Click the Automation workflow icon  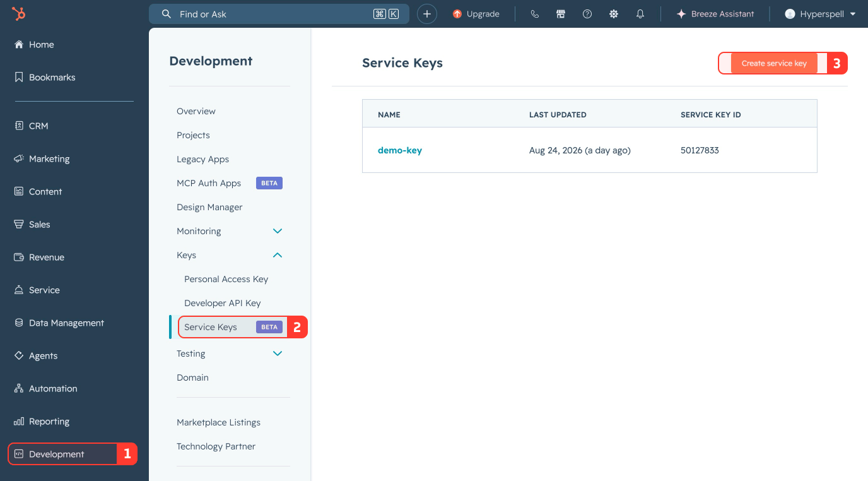coord(18,388)
